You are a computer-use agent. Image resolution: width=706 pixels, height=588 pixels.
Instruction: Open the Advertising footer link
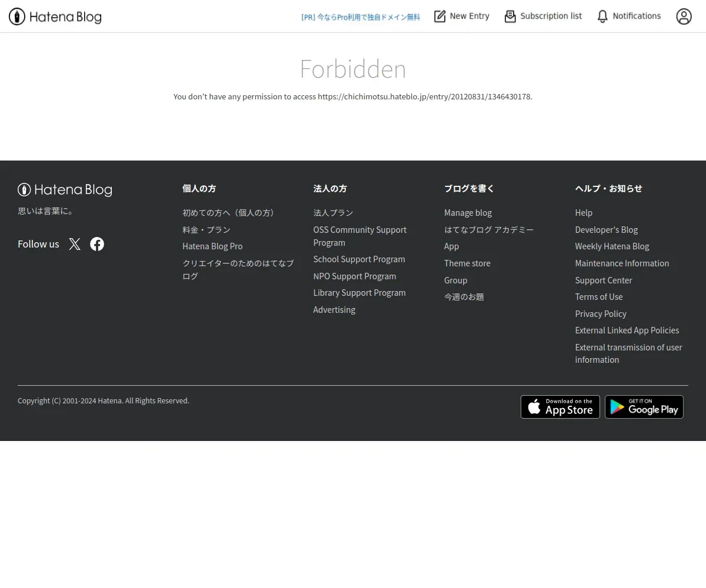334,310
